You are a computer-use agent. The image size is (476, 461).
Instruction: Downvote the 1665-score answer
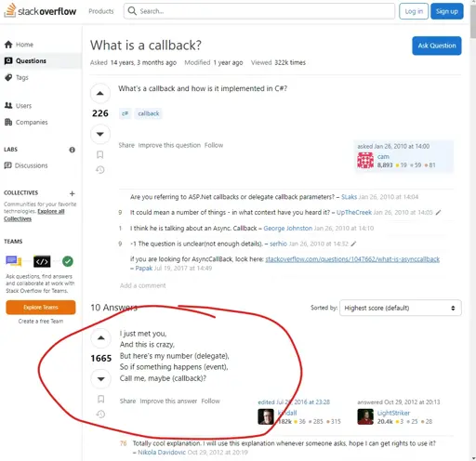[101, 378]
